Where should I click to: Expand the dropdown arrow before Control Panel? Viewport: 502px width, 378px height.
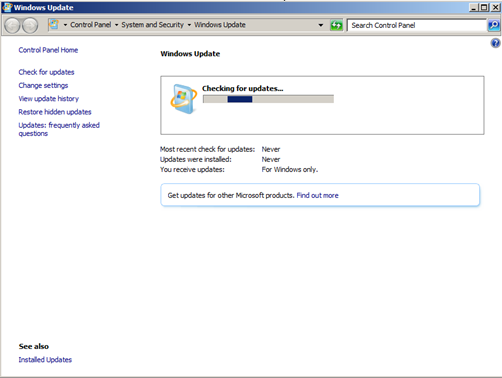[65, 25]
